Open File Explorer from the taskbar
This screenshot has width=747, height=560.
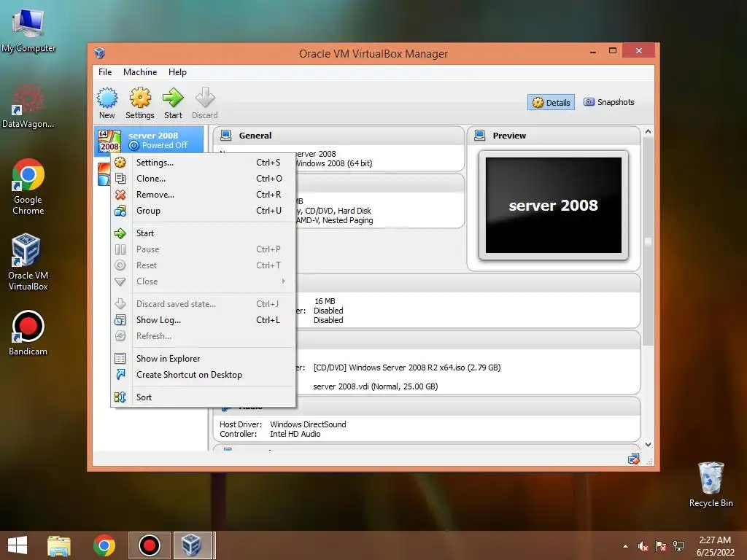pos(59,545)
